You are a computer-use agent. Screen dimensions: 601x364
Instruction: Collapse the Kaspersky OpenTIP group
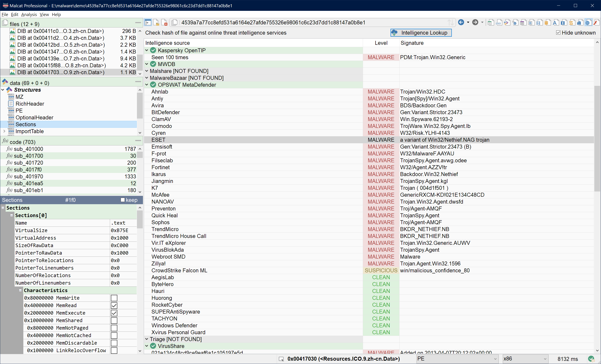coord(147,50)
